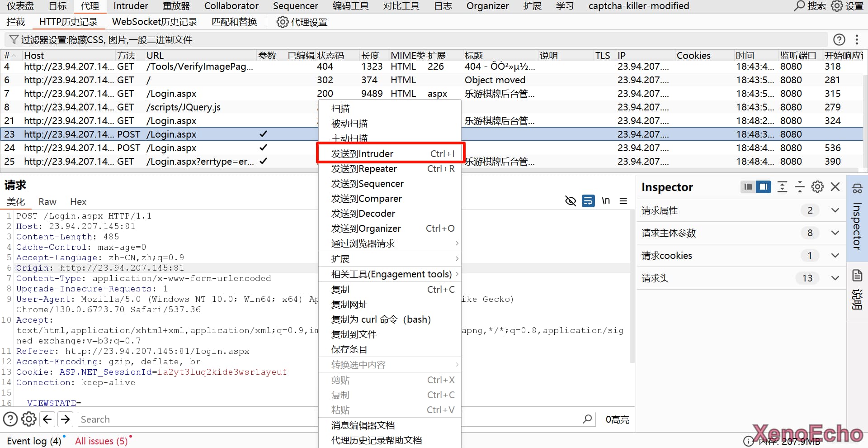Click the search magnifier icon at top

tap(800, 6)
